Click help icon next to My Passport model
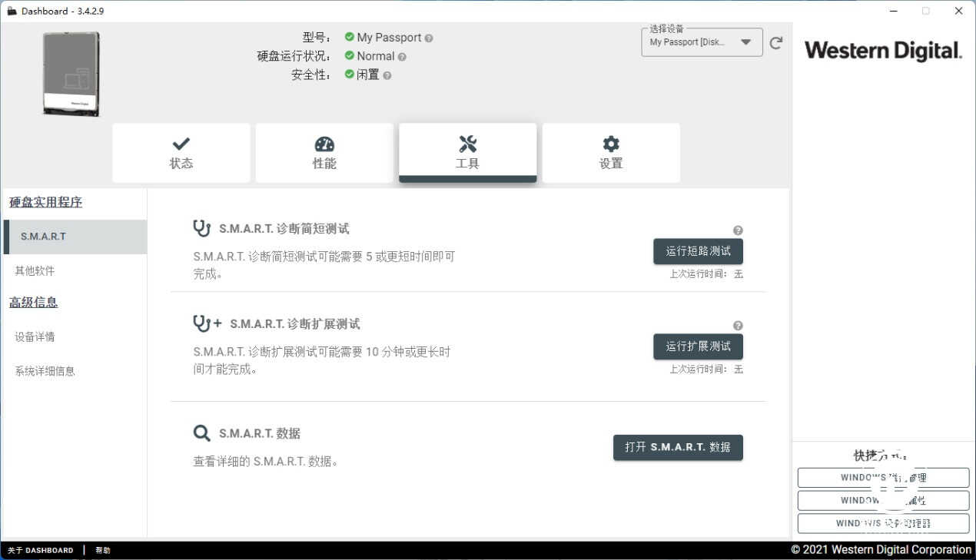 [429, 38]
